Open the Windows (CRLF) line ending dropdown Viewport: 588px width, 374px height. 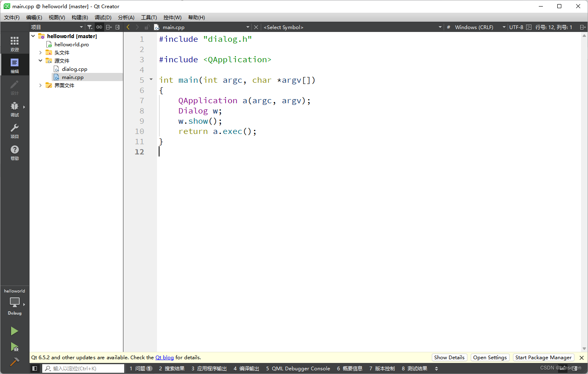click(480, 27)
